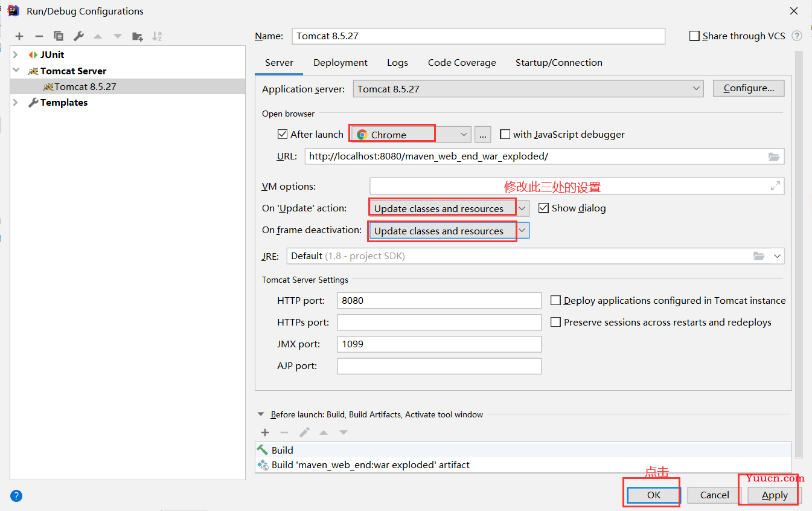
Task: Toggle After launch checkbox
Action: point(282,134)
